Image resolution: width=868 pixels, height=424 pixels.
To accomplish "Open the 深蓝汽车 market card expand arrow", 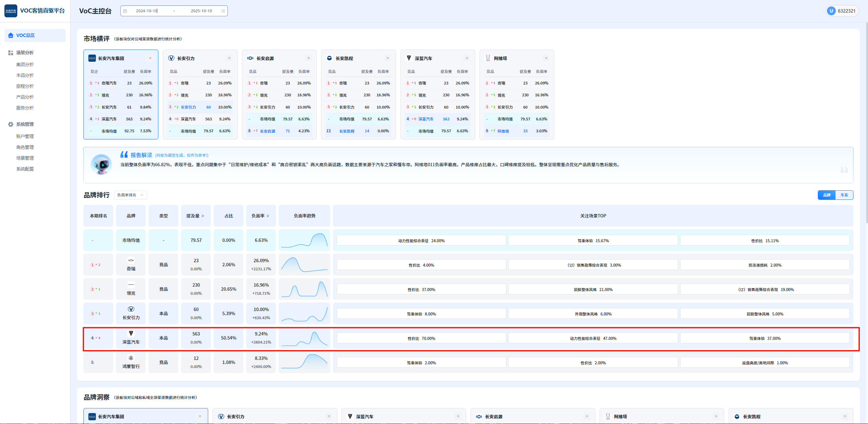I will coord(467,58).
